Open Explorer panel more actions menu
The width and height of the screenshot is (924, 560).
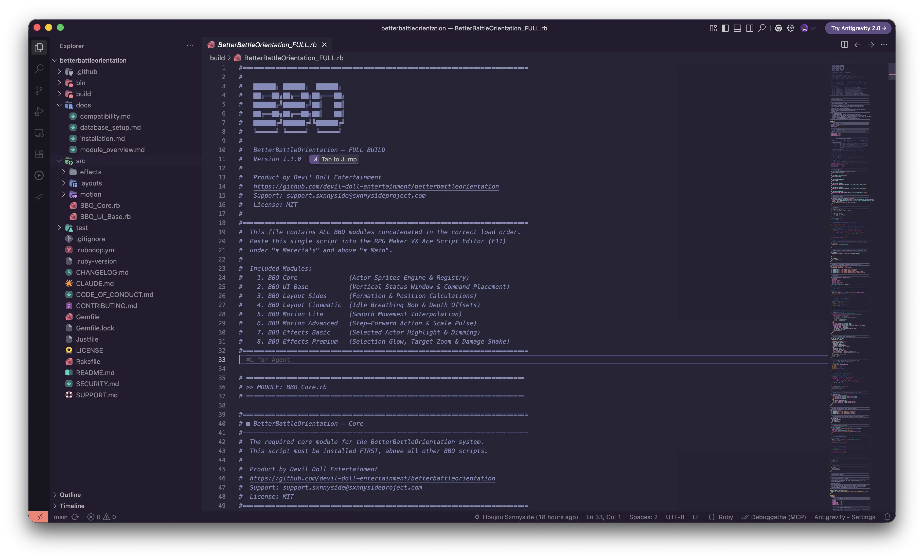(190, 46)
